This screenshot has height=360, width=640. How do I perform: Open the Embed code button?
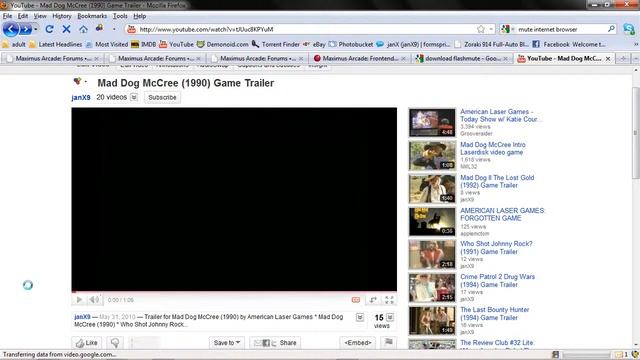coord(358,343)
